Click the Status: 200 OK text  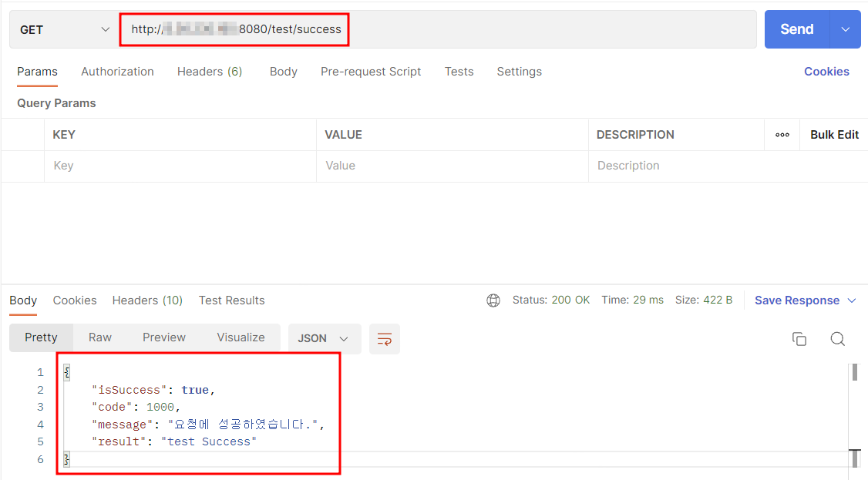(551, 300)
